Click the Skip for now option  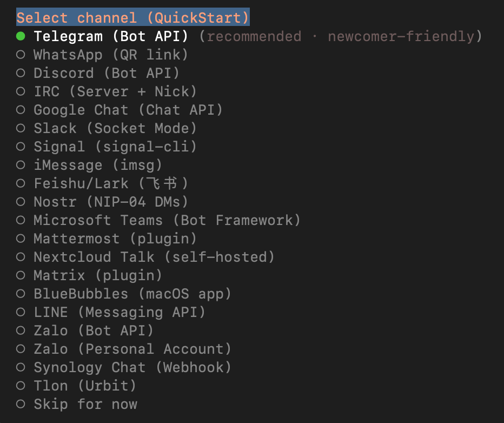(x=85, y=404)
